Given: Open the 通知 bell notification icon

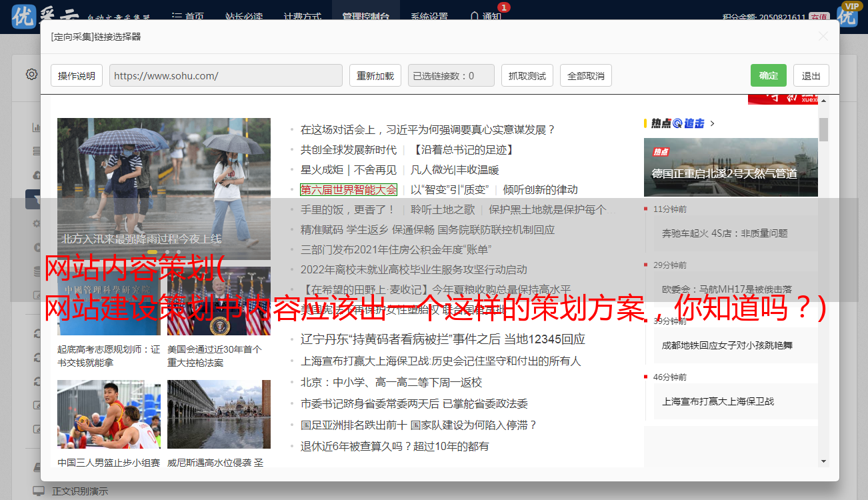Looking at the screenshot, I should 475,17.
